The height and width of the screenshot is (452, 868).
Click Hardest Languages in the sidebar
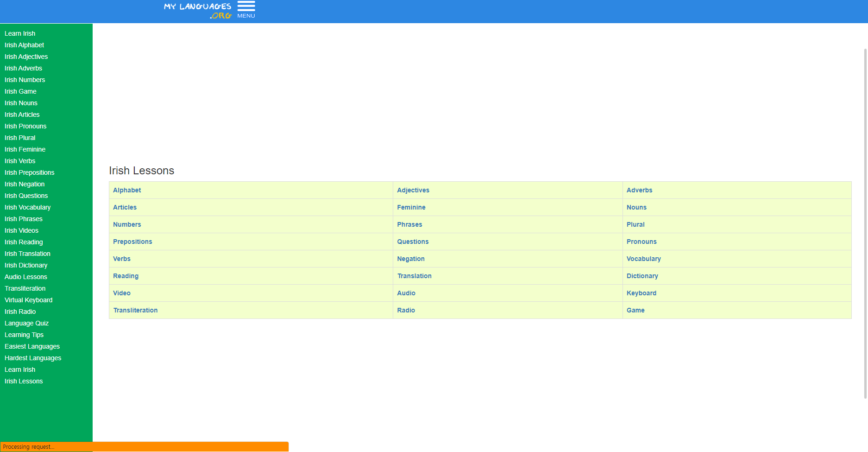click(33, 358)
